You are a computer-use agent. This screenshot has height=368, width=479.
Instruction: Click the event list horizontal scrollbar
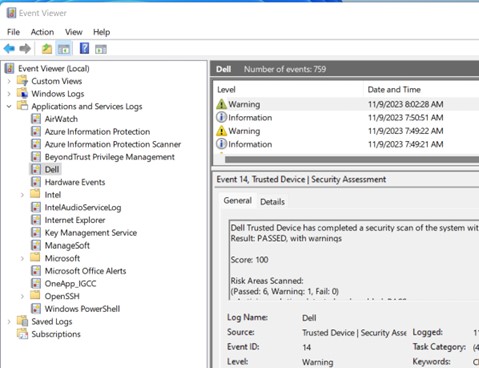pyautogui.click(x=352, y=160)
